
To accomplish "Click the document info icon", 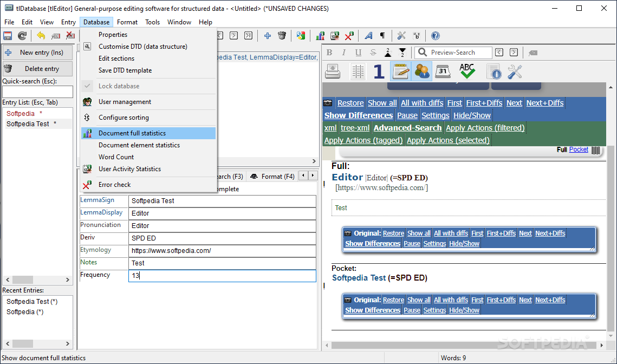I will [x=493, y=71].
